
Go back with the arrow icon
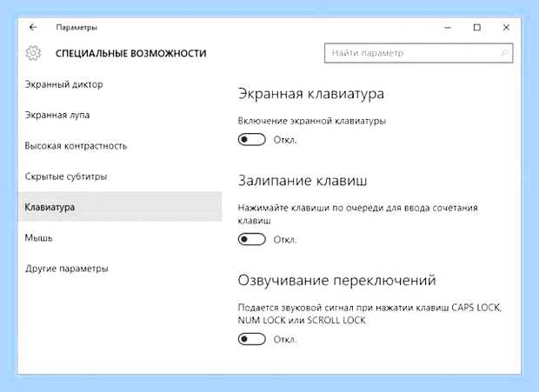[33, 27]
